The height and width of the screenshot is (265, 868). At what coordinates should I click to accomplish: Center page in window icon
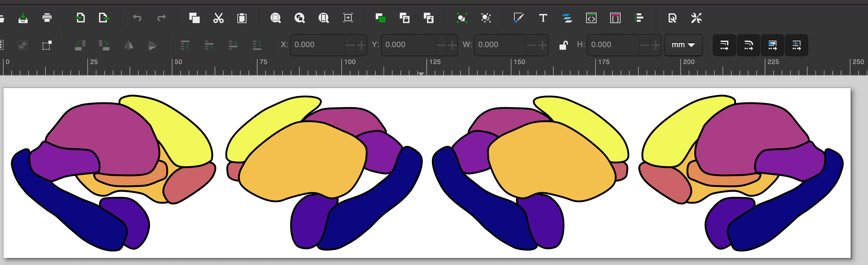(x=348, y=18)
